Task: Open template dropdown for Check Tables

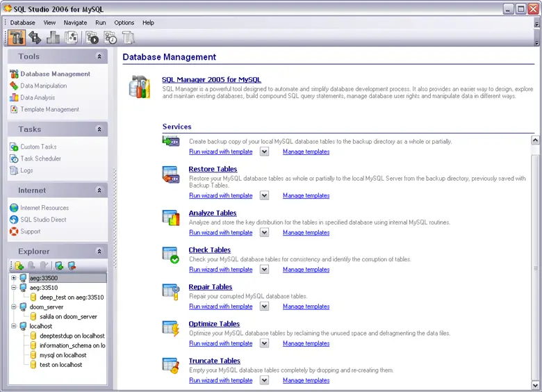Action: [265, 270]
